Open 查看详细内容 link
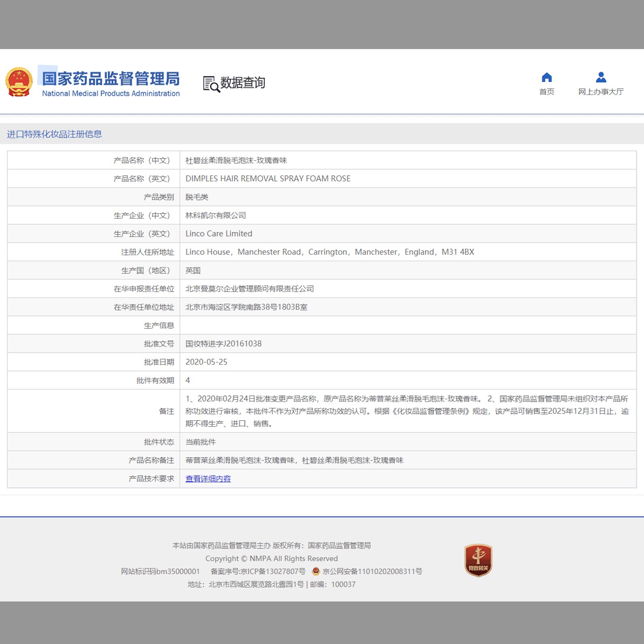 point(208,479)
